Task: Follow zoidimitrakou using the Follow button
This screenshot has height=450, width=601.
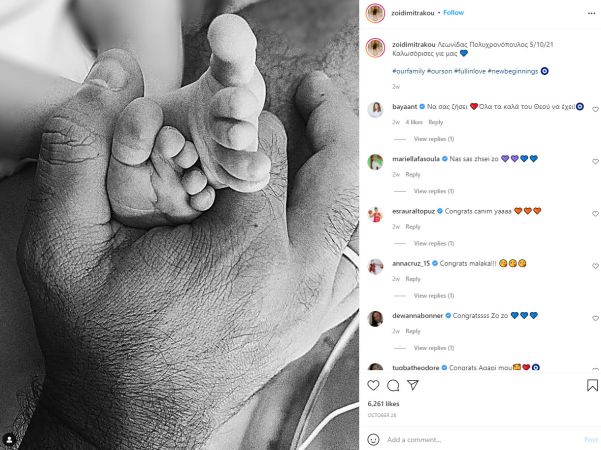Action: [x=453, y=13]
